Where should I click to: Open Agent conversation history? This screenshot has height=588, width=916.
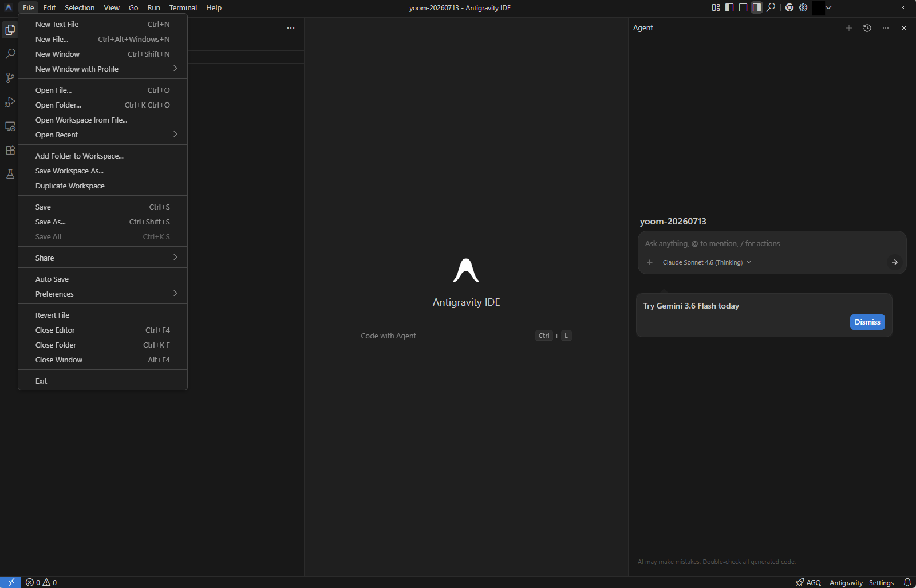pyautogui.click(x=867, y=28)
